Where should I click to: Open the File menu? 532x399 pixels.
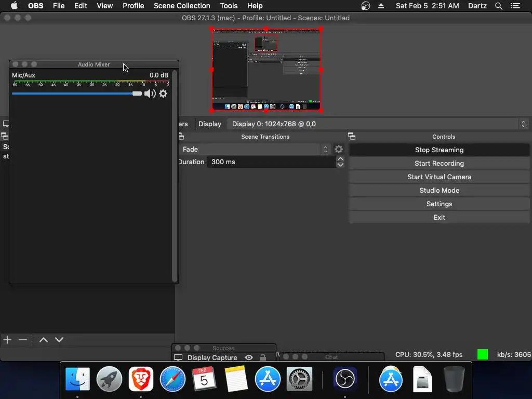coord(59,6)
